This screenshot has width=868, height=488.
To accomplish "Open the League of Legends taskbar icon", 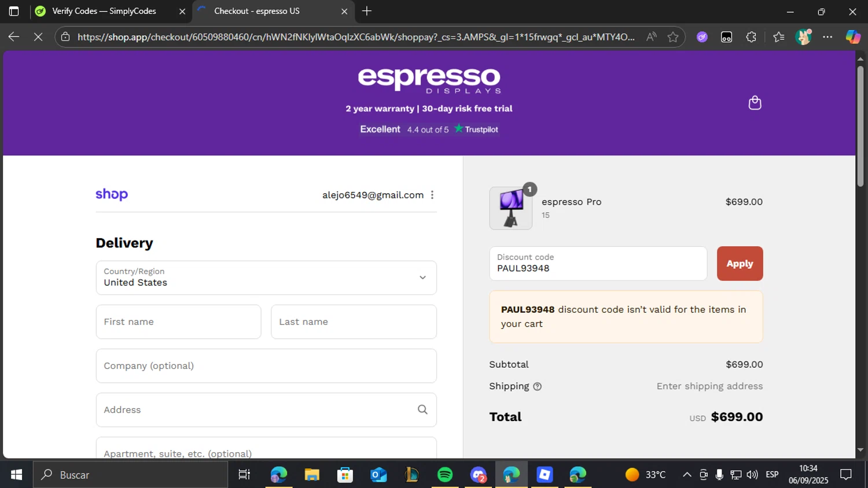I will click(412, 475).
